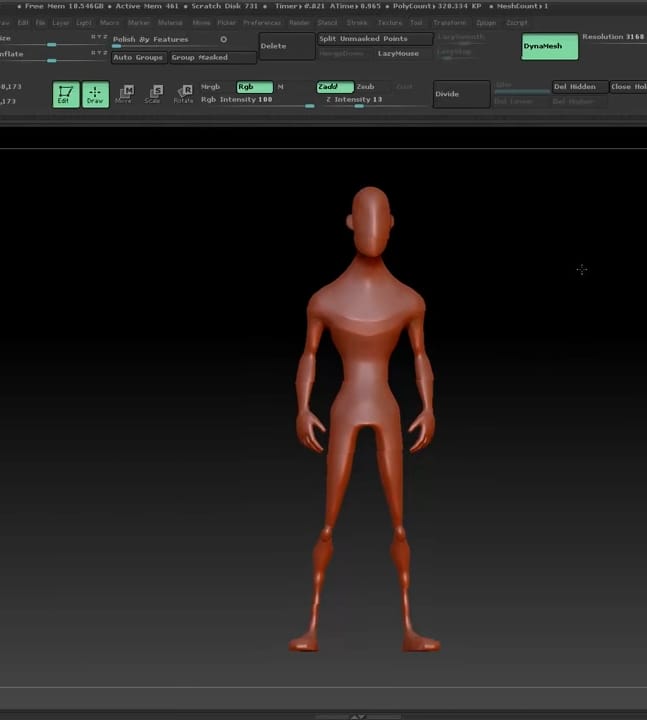Open the Layer menu
Screen dimensions: 647x720
60,22
